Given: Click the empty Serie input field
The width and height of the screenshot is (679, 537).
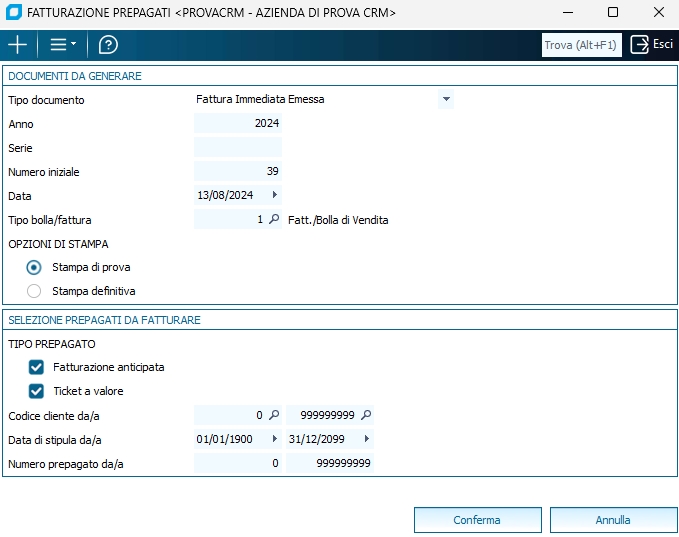Looking at the screenshot, I should tap(238, 147).
